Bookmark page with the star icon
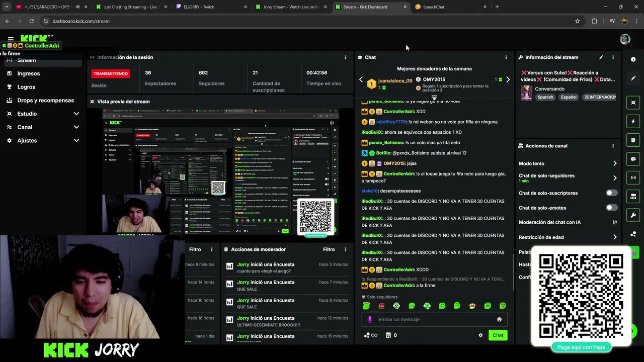644x362 pixels. [x=578, y=21]
